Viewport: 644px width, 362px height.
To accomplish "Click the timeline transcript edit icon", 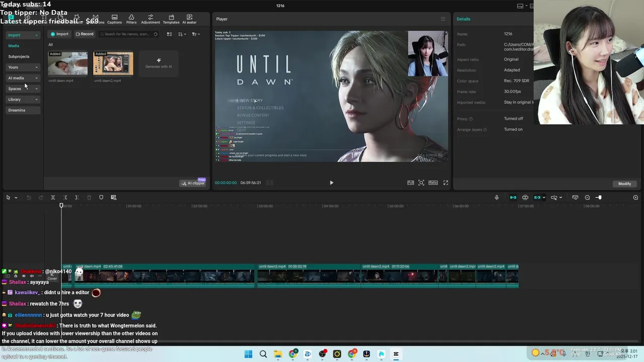I will point(113,198).
